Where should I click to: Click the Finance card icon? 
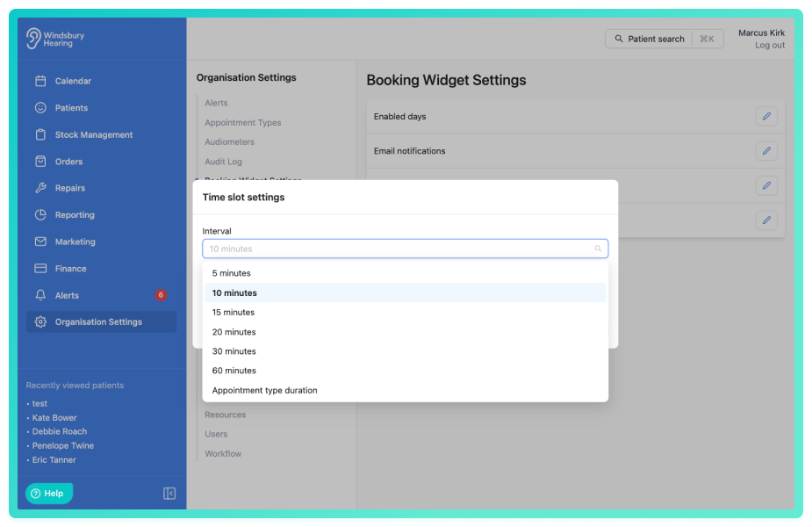tap(40, 269)
